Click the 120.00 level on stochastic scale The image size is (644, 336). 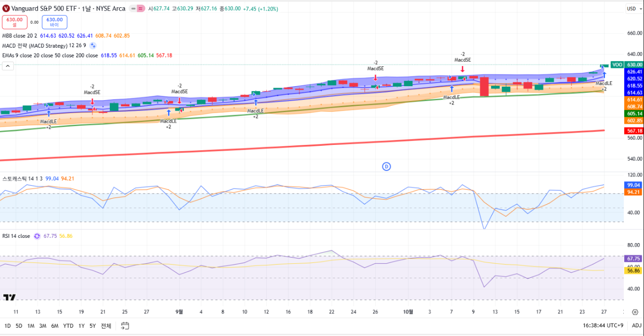point(635,175)
